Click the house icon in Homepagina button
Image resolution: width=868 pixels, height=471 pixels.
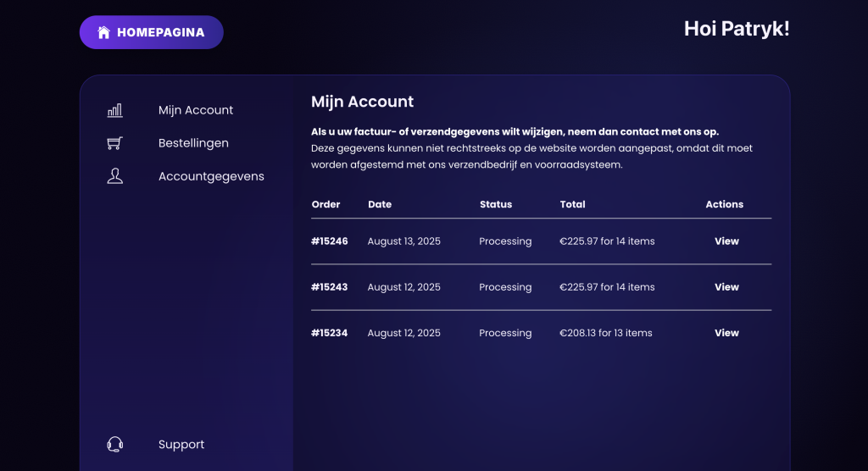104,33
